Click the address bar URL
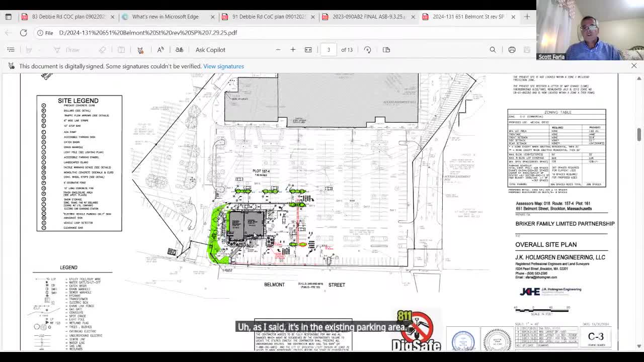This screenshot has height=362, width=644. click(x=148, y=33)
